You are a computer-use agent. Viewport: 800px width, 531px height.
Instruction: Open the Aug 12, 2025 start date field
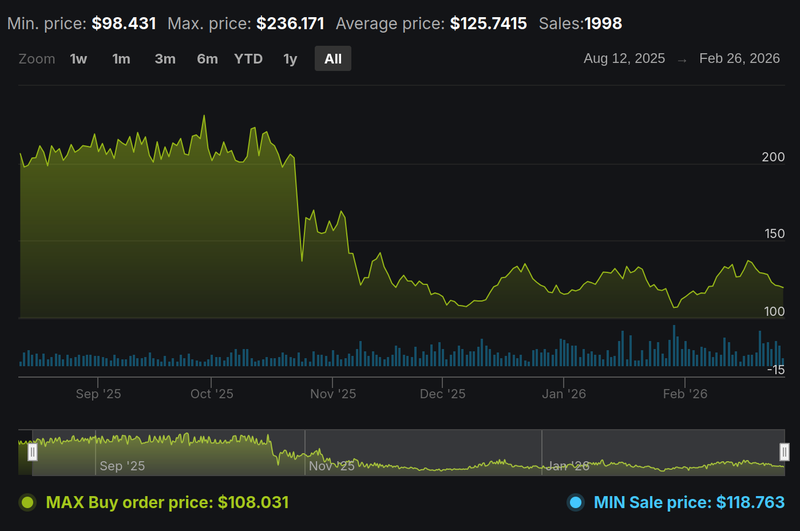tap(624, 59)
